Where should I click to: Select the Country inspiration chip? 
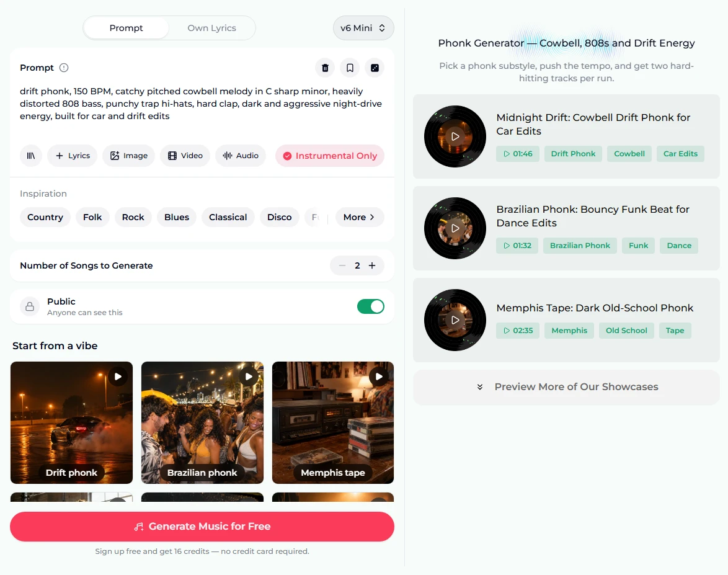point(45,217)
